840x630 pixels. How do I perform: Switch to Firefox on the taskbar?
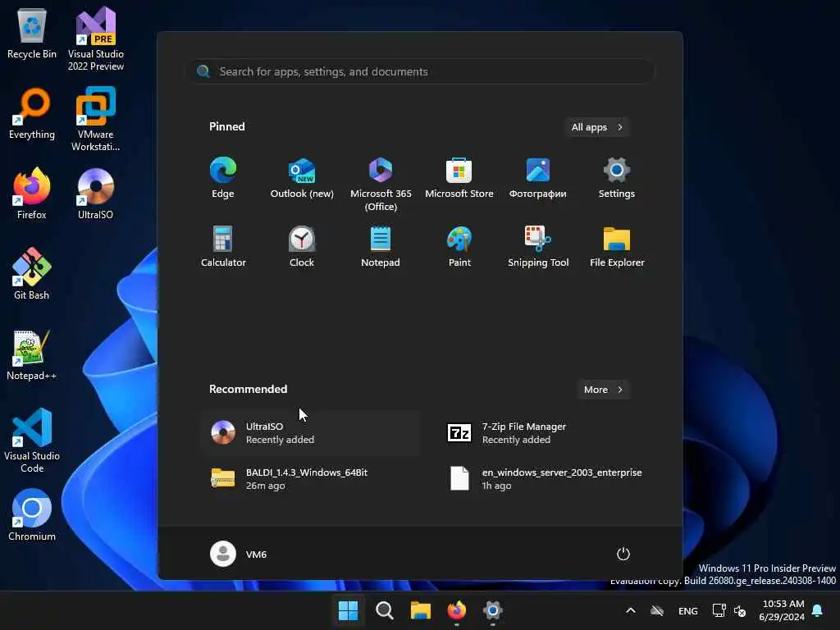(x=457, y=610)
